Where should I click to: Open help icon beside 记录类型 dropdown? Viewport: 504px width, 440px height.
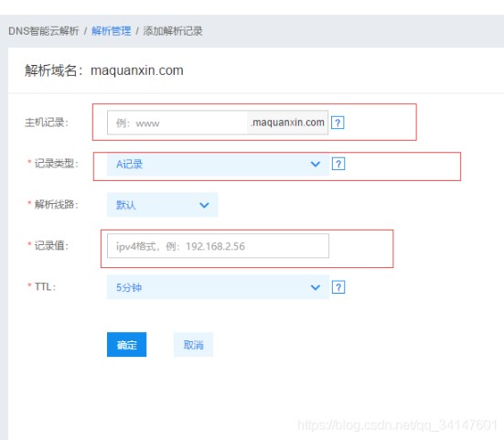click(338, 164)
